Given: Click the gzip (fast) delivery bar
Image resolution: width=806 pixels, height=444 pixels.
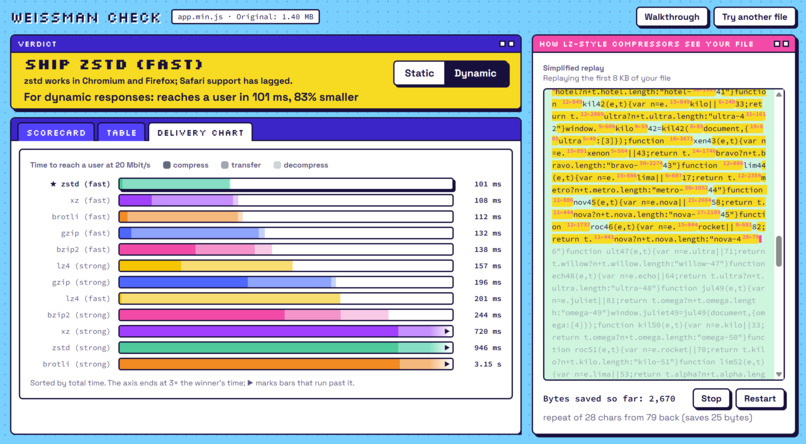Looking at the screenshot, I should tap(286, 233).
